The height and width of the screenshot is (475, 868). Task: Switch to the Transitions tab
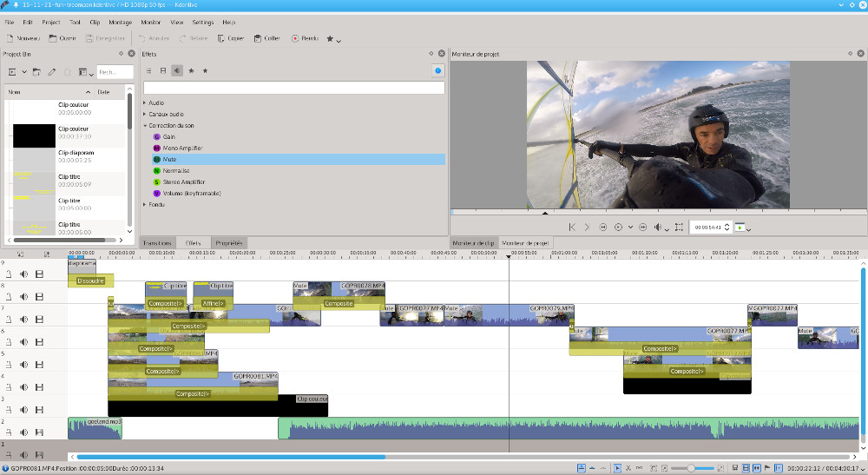(x=158, y=243)
